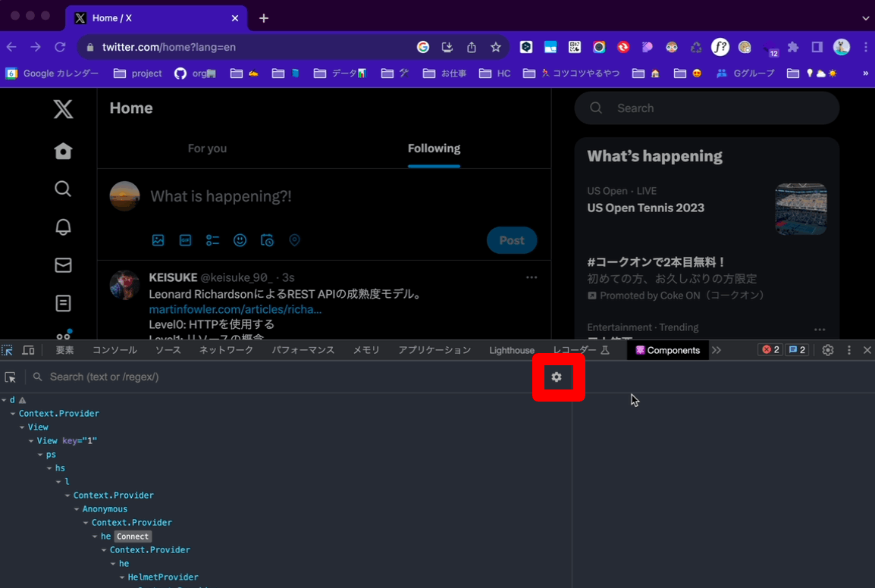The image size is (875, 588).
Task: Open Notifications via the bell icon
Action: click(63, 227)
